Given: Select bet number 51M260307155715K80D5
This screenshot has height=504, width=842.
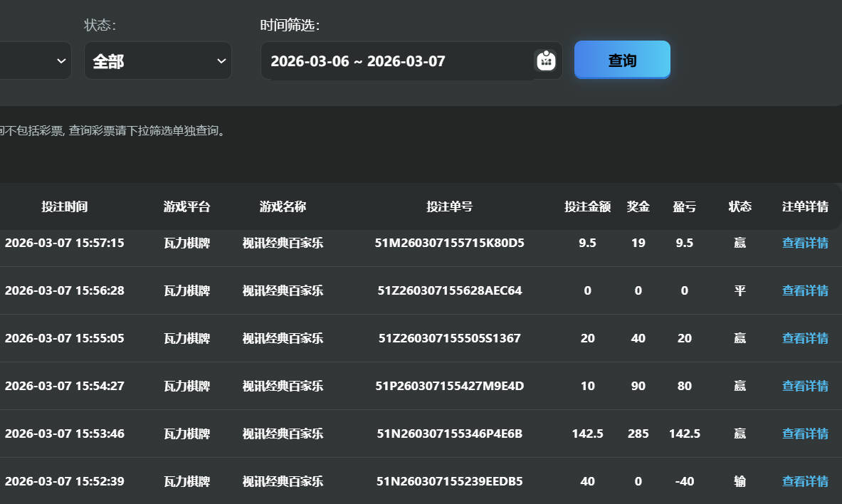Looking at the screenshot, I should pos(449,243).
